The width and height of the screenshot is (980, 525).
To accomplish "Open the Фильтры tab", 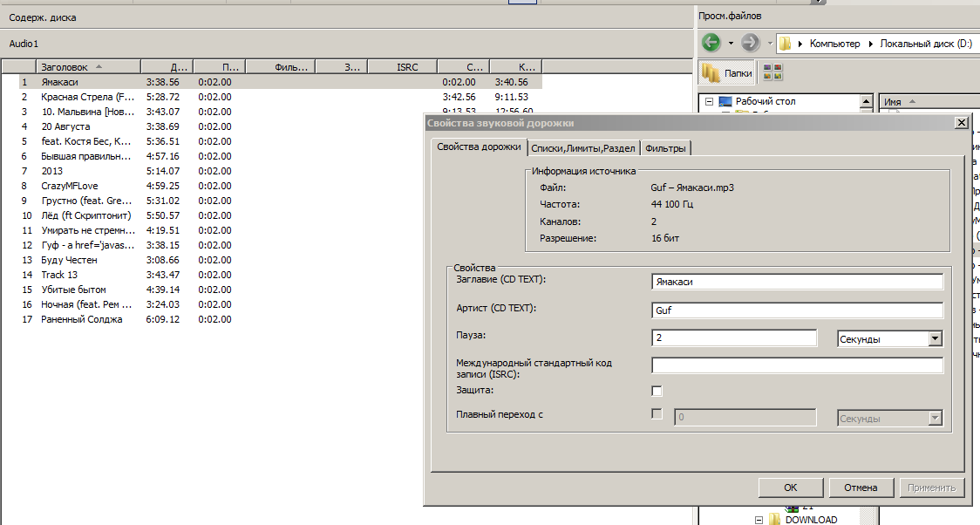I will [x=665, y=148].
